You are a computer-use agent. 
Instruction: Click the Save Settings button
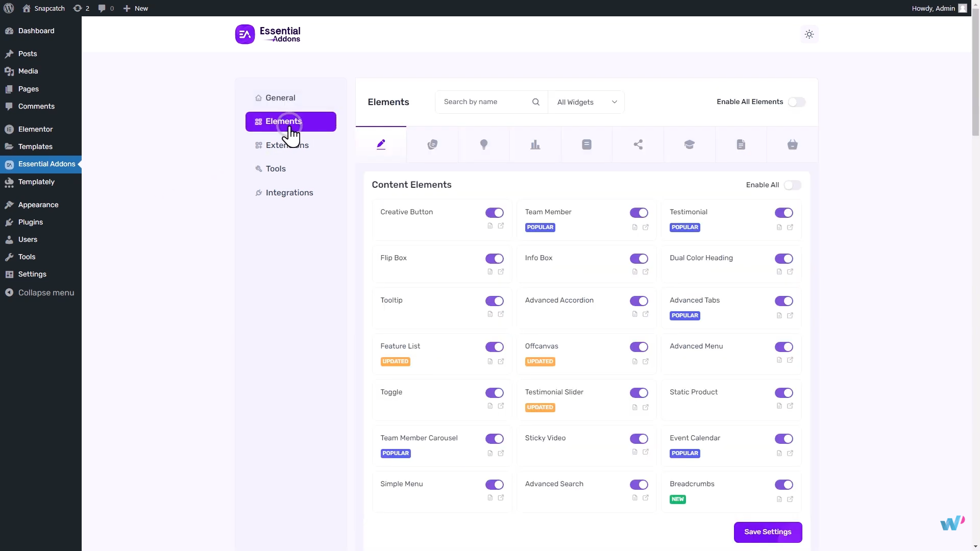point(767,532)
